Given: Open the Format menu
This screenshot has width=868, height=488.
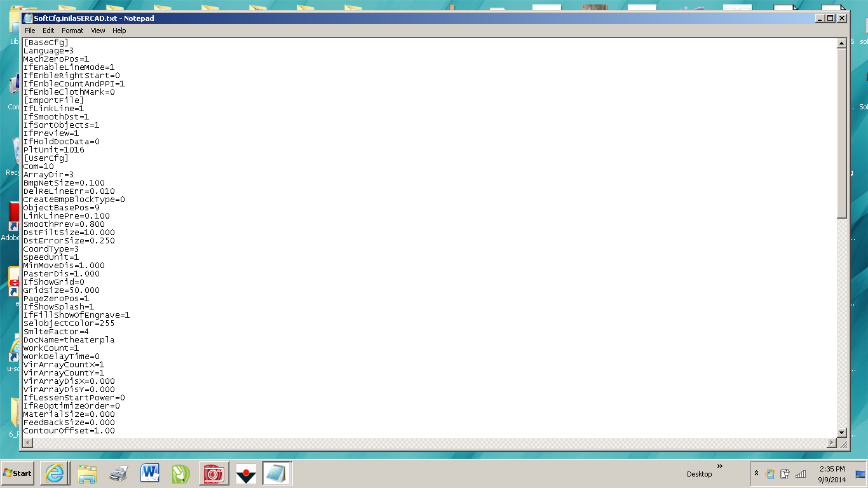Looking at the screenshot, I should pos(72,30).
